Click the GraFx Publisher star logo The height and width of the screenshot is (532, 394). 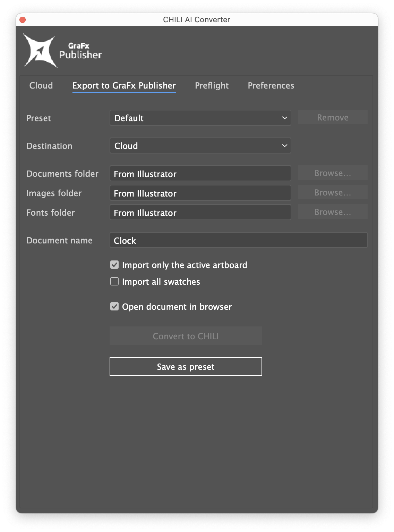click(x=40, y=51)
